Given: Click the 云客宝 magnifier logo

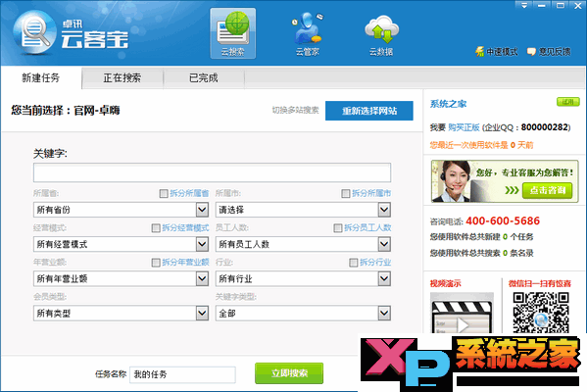Looking at the screenshot, I should pos(34,32).
